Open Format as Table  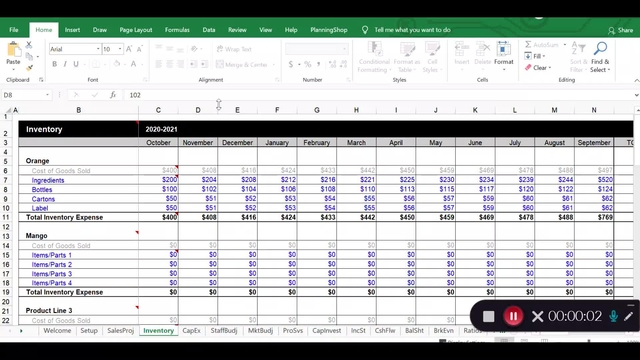[x=407, y=57]
